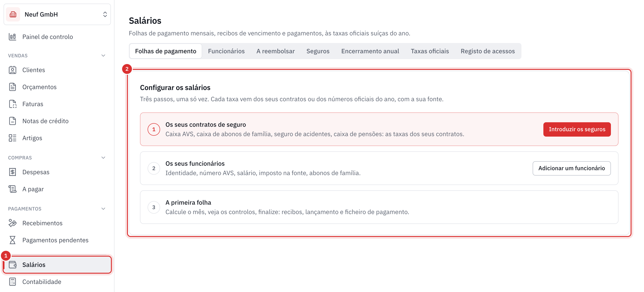Viewport: 644px width, 292px height.
Task: Open the Taxas oficiais tab
Action: tap(430, 51)
